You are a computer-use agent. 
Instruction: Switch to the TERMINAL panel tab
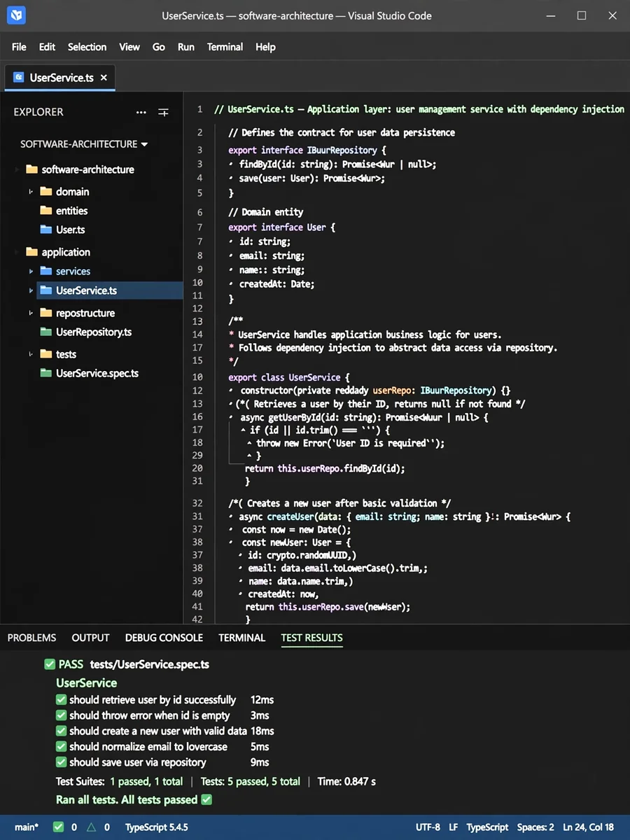tap(242, 638)
